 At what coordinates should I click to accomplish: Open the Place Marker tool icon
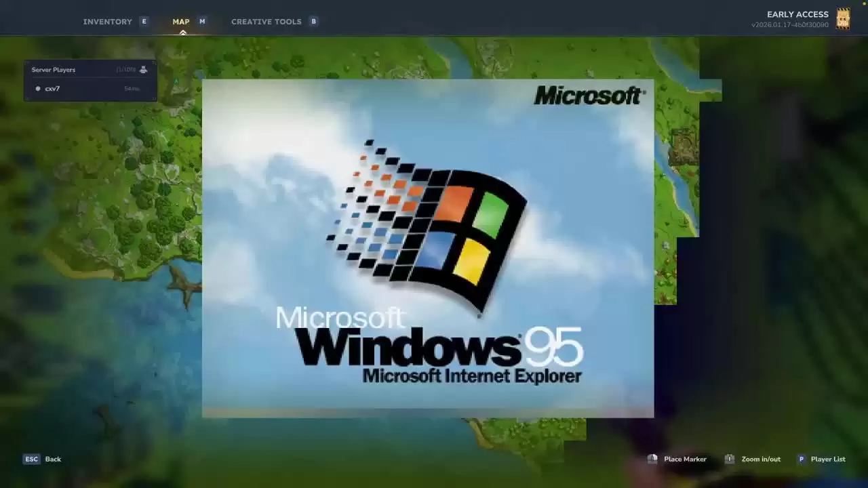tap(652, 459)
